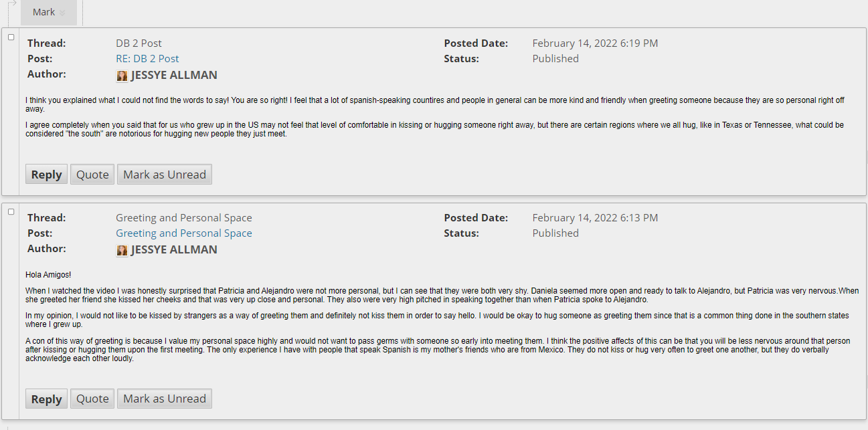Mark the RE: DB 2 Post message as unread

tap(165, 175)
